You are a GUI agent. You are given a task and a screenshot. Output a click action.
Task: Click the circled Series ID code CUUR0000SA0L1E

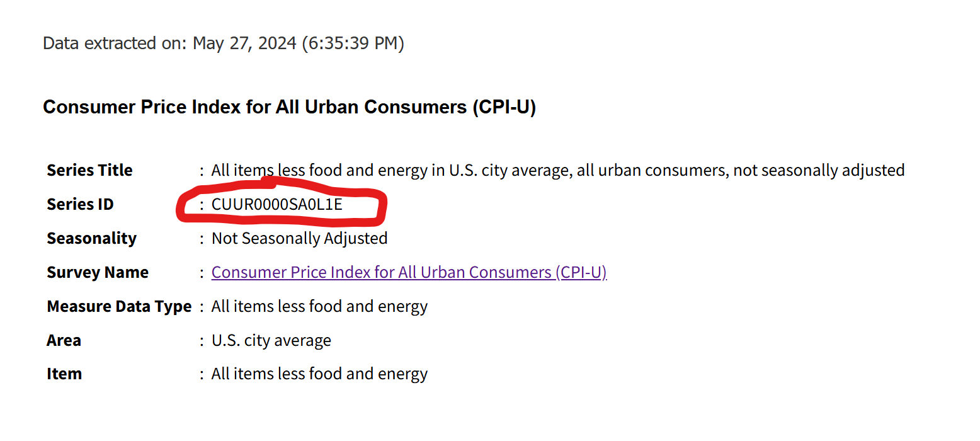tap(276, 204)
